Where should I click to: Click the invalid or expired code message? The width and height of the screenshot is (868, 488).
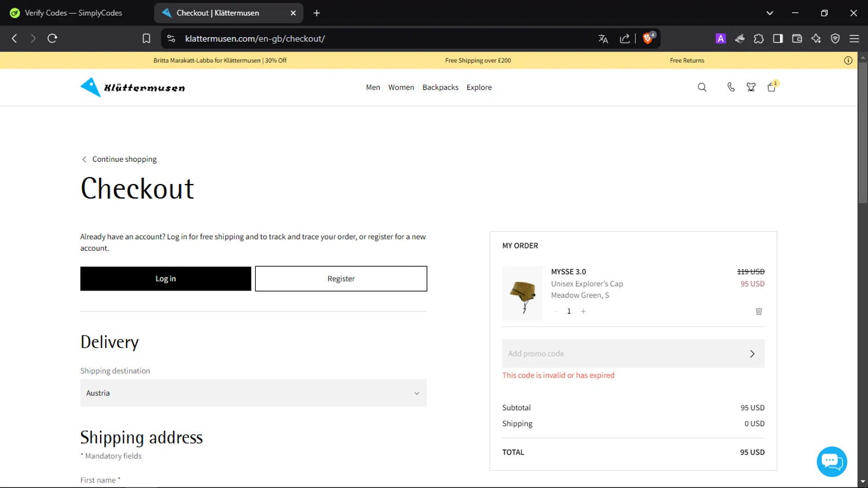(x=558, y=375)
